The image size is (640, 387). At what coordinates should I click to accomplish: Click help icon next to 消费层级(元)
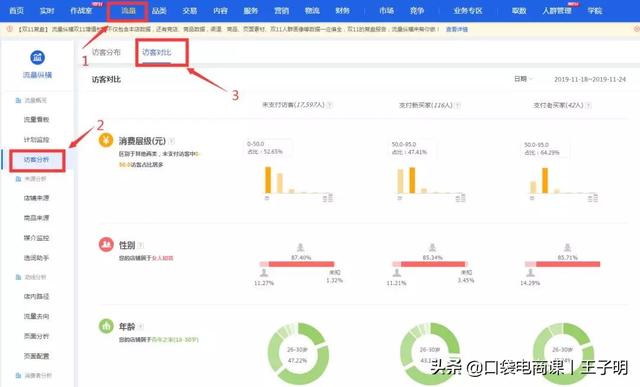(172, 141)
